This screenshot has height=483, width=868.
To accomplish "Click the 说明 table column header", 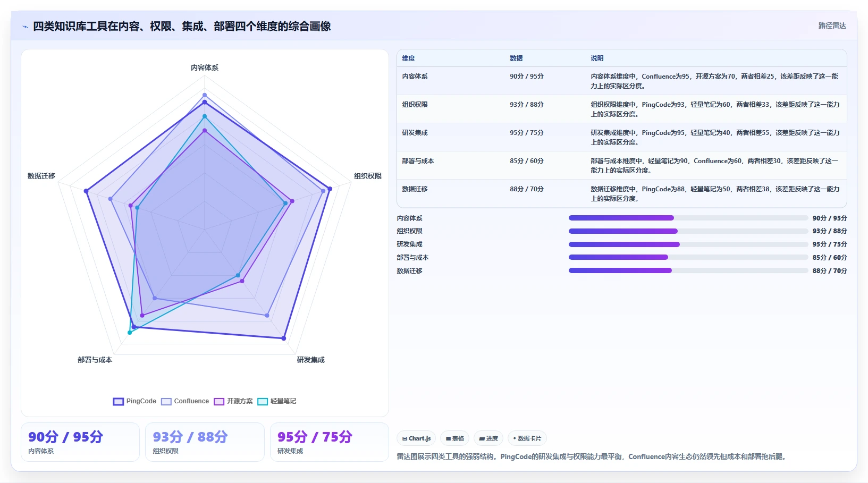I will click(x=597, y=58).
